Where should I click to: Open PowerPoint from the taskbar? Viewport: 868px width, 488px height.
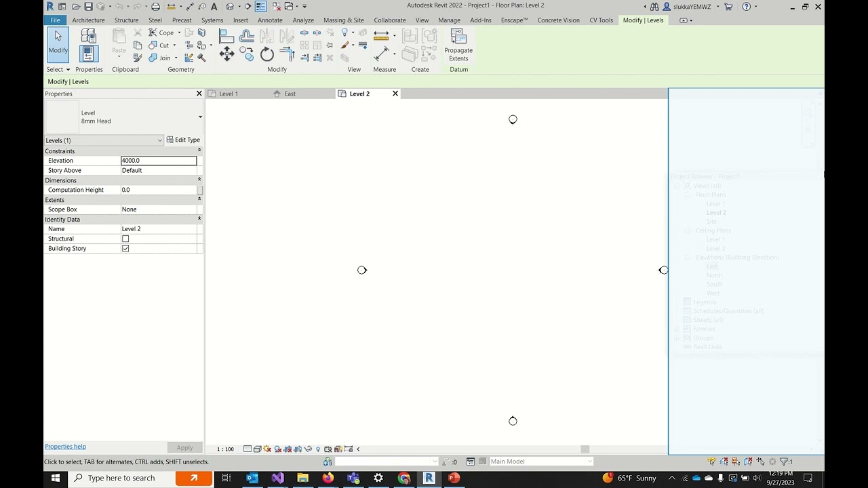[x=454, y=478]
